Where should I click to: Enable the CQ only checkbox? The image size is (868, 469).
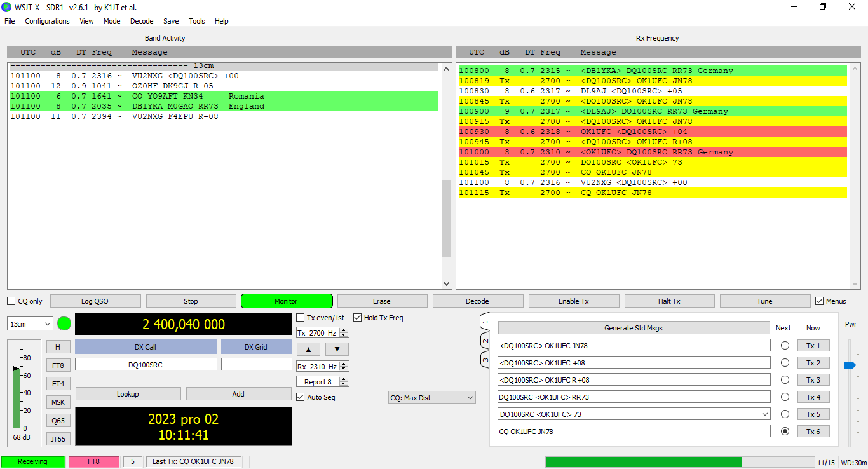coord(11,301)
